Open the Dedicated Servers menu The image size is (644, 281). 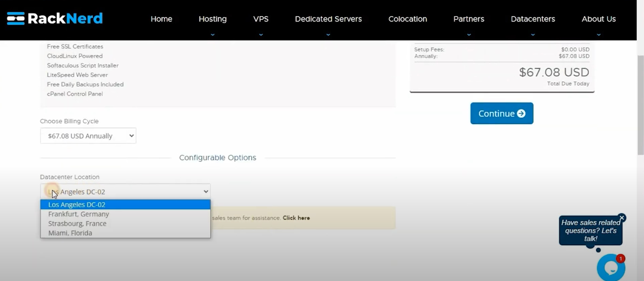click(x=328, y=19)
